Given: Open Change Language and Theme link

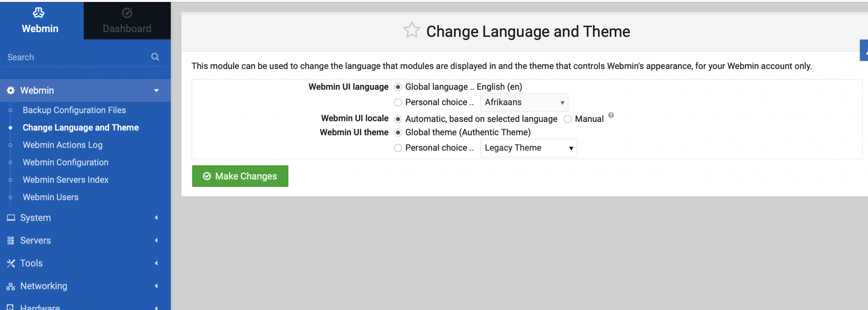Looking at the screenshot, I should click(x=81, y=128).
